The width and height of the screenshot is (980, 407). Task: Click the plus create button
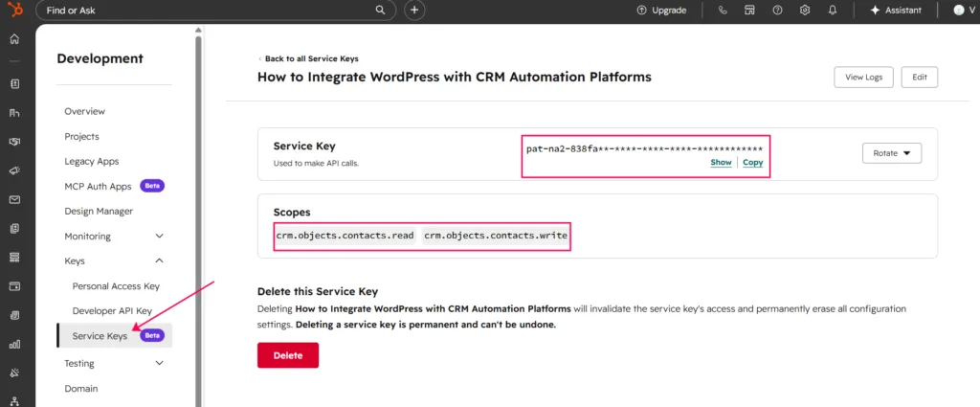click(414, 10)
